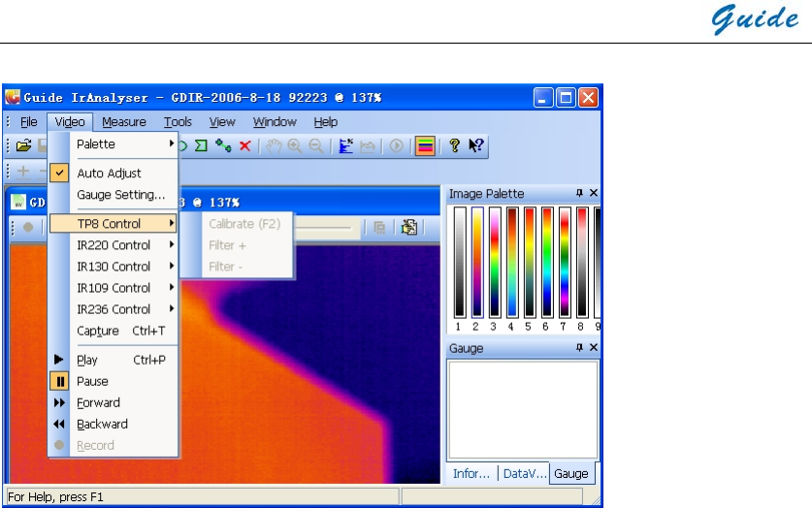
Task: Click inside the empty Gauge display area
Action: point(523,410)
